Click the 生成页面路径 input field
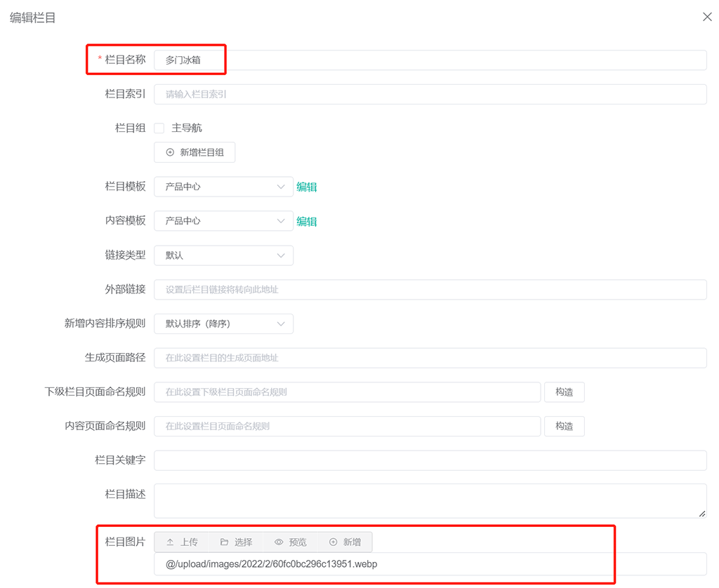 coord(430,358)
